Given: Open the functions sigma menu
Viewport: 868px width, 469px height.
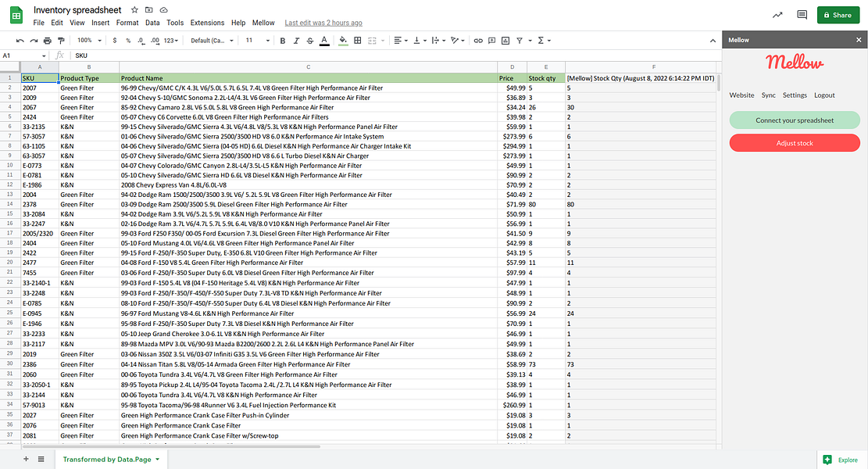Looking at the screenshot, I should tap(541, 41).
